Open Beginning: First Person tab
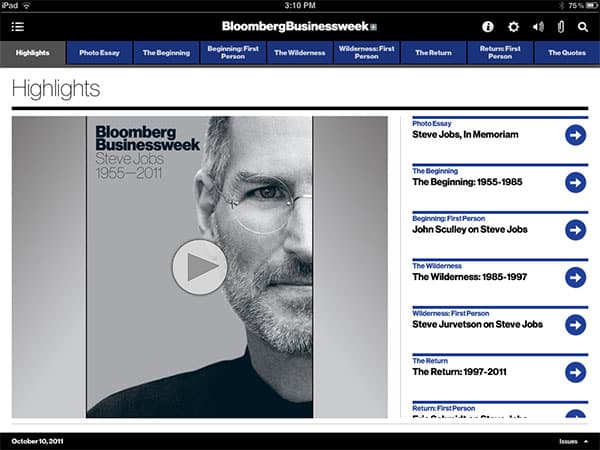The image size is (600, 450). point(233,53)
